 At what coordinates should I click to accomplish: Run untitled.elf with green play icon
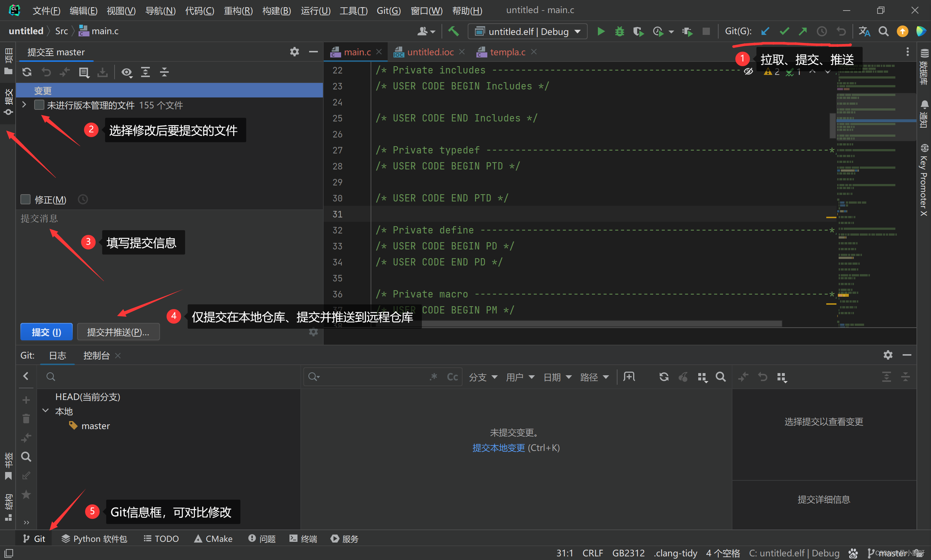point(601,31)
